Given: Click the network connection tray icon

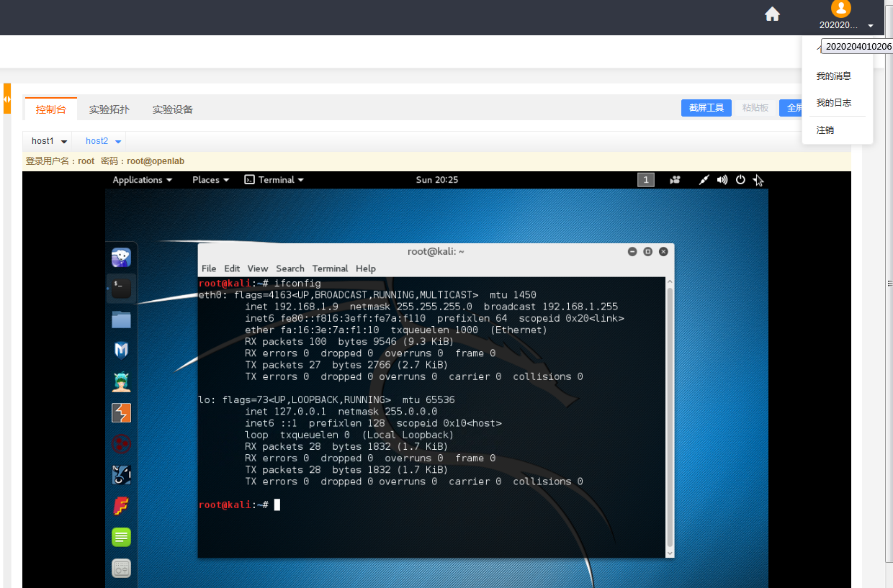Looking at the screenshot, I should [x=704, y=180].
